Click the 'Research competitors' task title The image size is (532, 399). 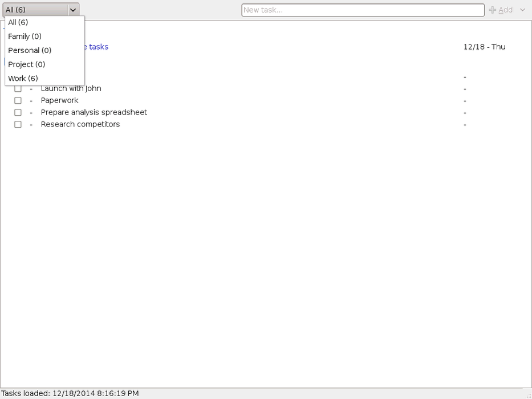80,125
